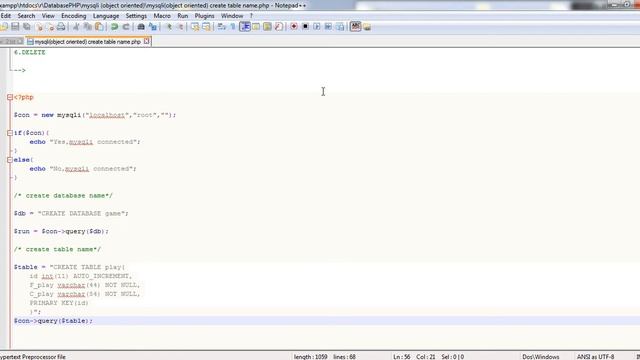
Task: Click the /* create database name*/ comment
Action: [63, 196]
